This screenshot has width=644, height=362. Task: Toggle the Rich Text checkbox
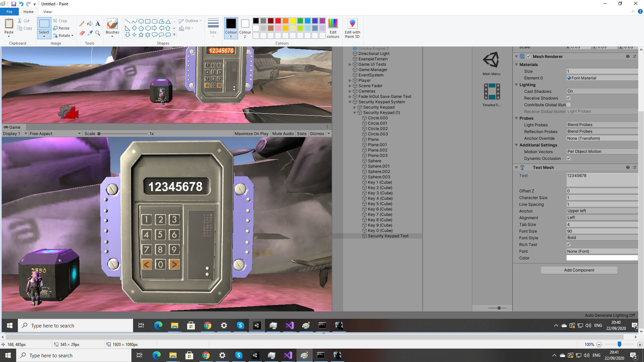(x=569, y=245)
